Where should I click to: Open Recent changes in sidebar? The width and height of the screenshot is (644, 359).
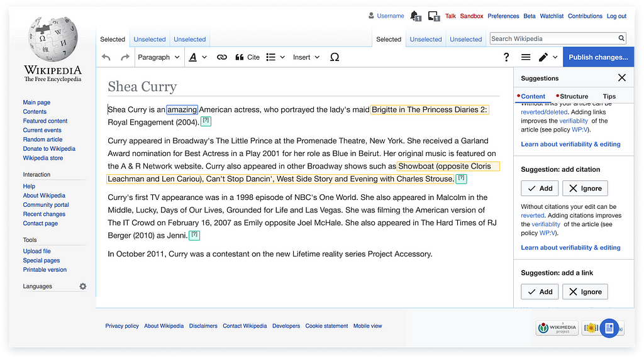(x=44, y=214)
